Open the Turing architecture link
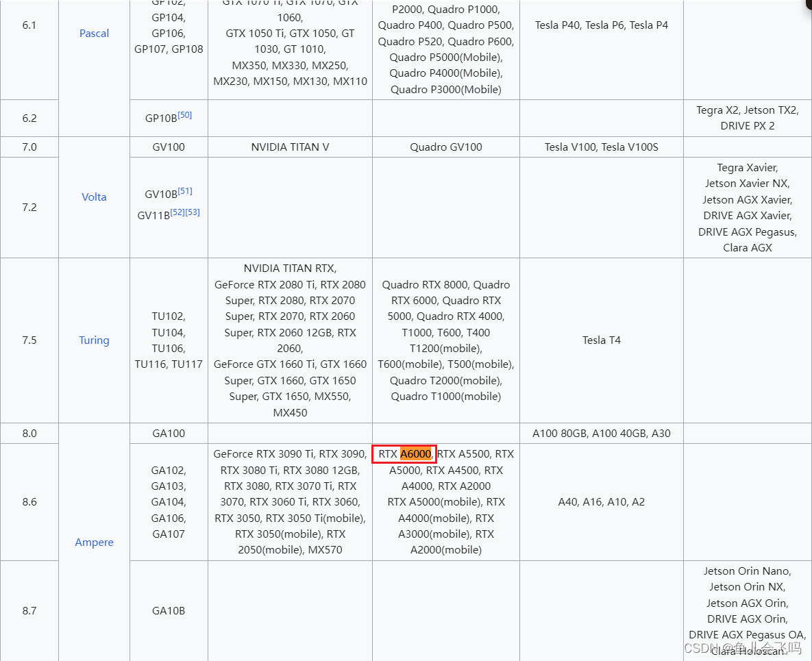 click(94, 340)
